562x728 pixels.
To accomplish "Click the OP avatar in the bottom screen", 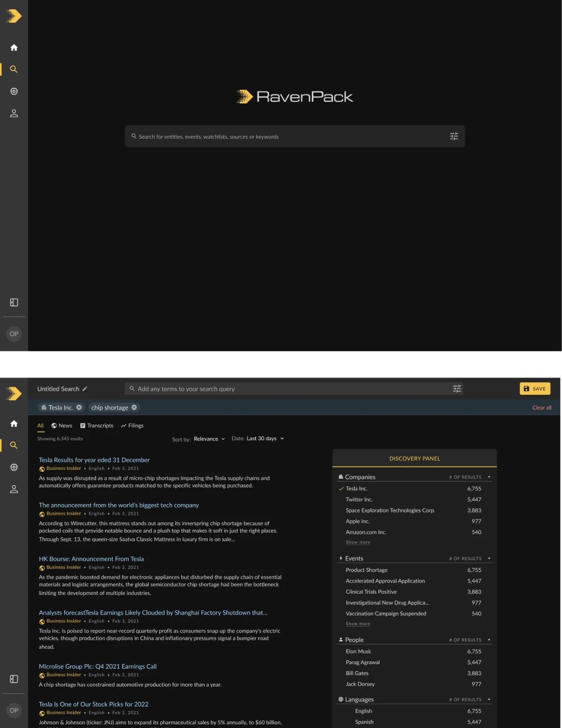I will point(14,710).
